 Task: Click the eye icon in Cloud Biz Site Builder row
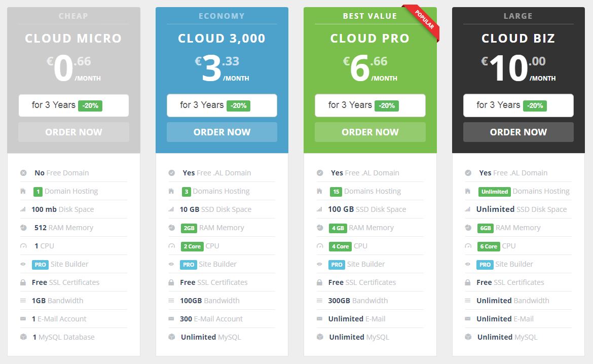468,264
